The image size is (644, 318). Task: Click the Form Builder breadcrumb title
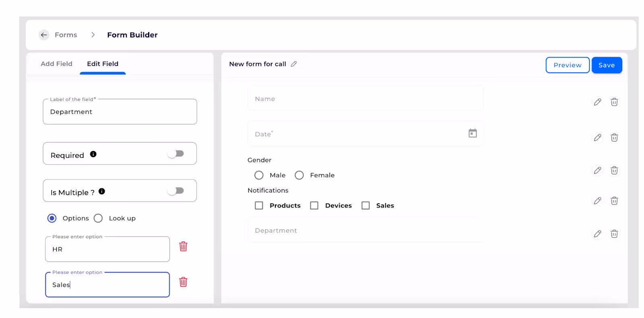[x=132, y=35]
